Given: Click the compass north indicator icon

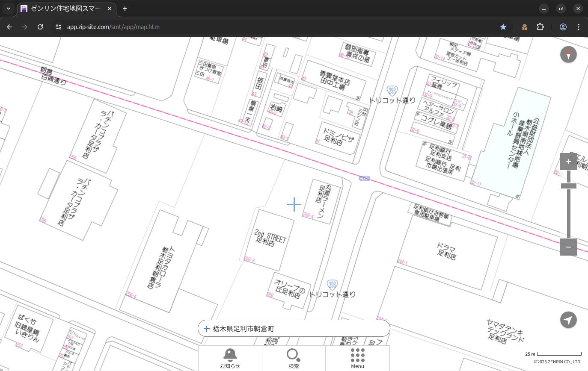Looking at the screenshot, I should [x=568, y=55].
